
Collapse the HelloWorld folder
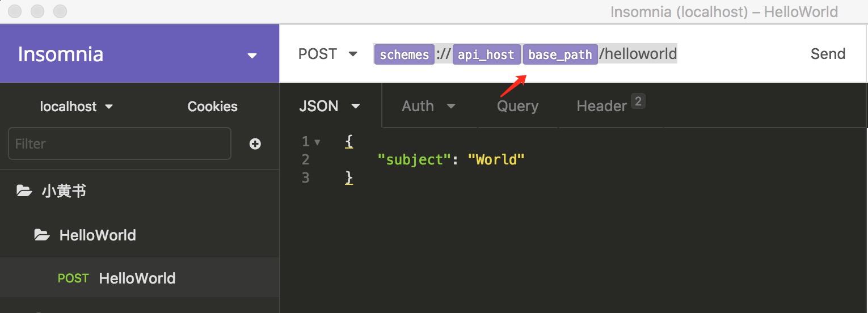coord(140,235)
